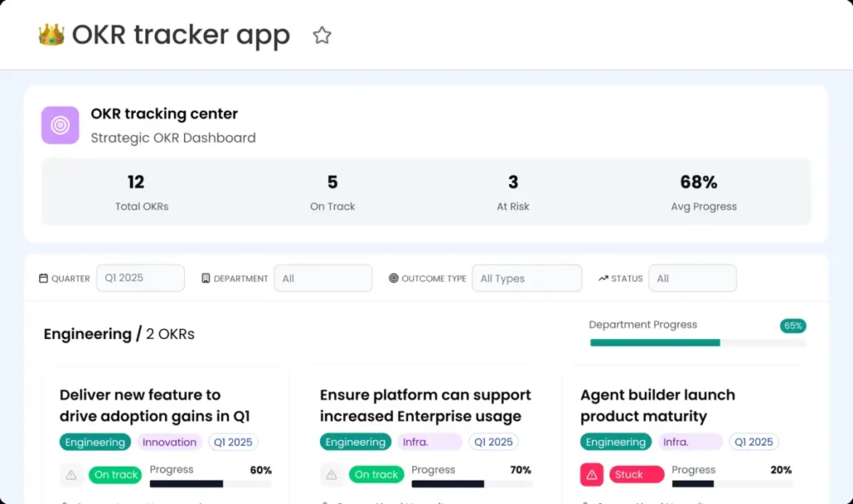Click Engineering tag on Deliver new feature card
853x504 pixels.
point(95,442)
